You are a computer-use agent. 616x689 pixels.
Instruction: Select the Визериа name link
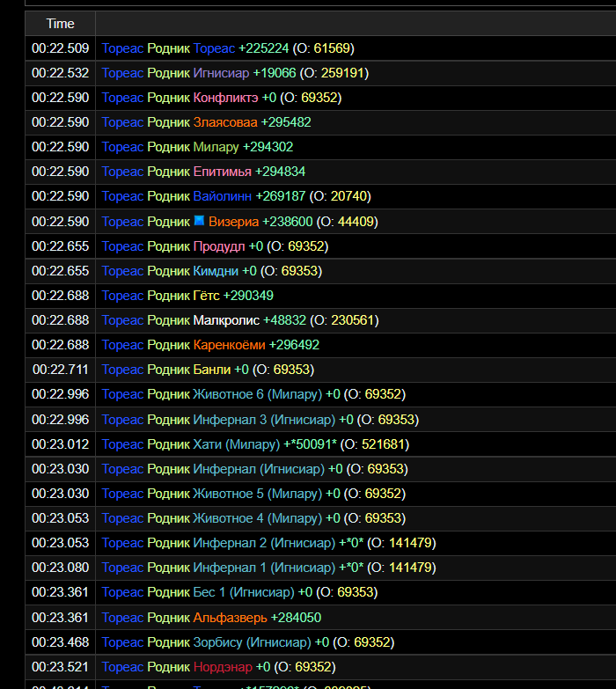coord(234,222)
